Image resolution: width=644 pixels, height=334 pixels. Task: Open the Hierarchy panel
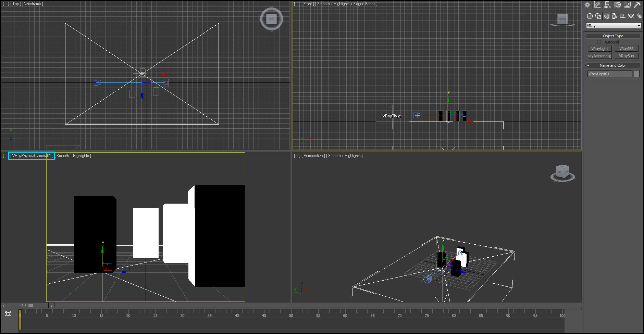[607, 4]
